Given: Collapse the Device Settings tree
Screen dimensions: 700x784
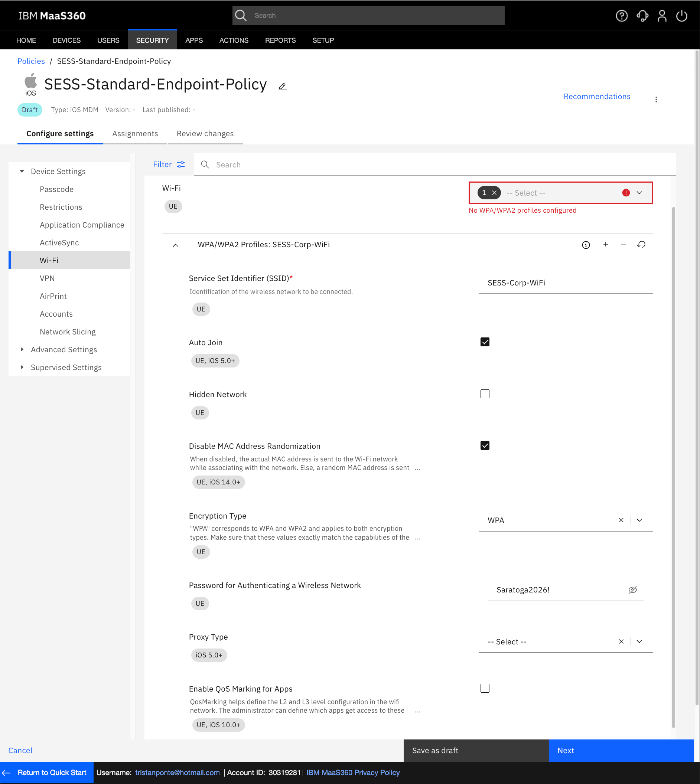Looking at the screenshot, I should click(x=22, y=171).
